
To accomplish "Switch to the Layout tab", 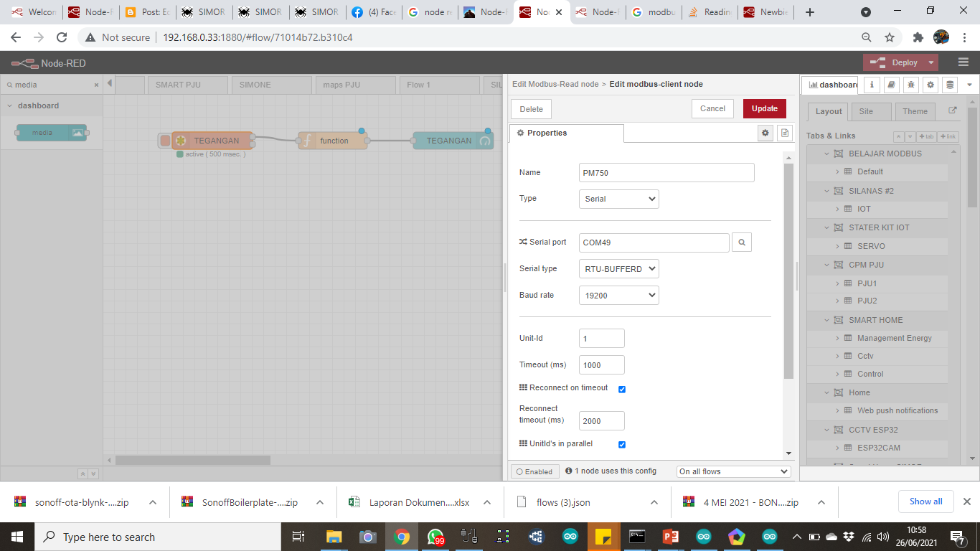I will (828, 111).
